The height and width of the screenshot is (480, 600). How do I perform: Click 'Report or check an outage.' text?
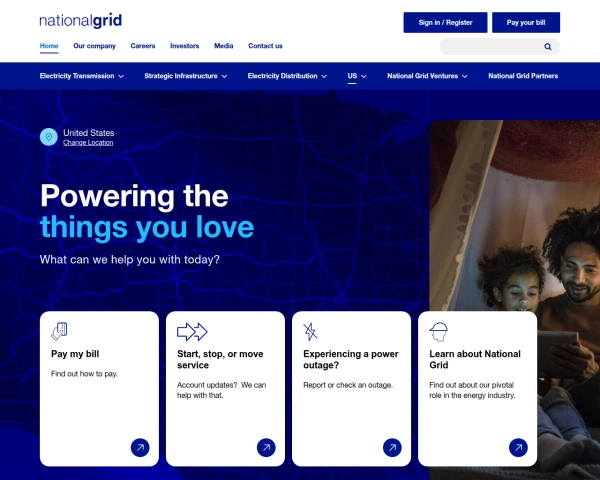348,385
